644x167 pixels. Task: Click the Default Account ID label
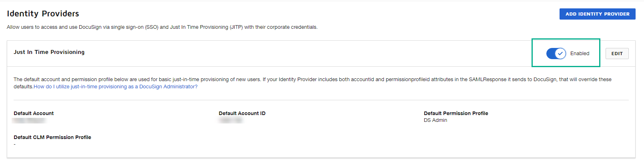point(242,113)
